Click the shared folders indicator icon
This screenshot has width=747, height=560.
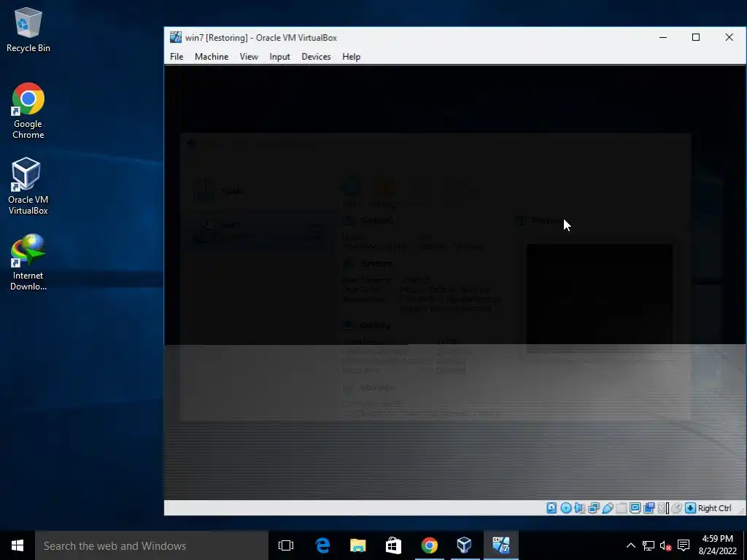(622, 508)
